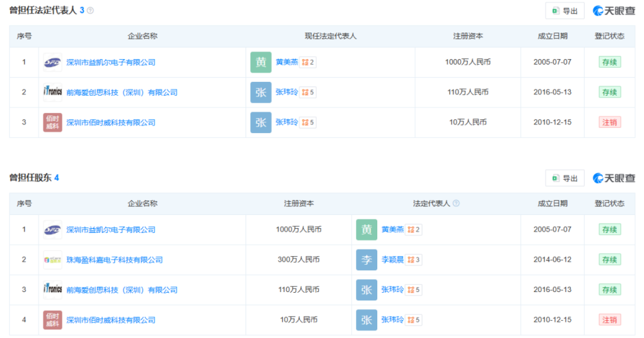Click 益凯尔电子 company logo in shareholder table
The width and height of the screenshot is (644, 338).
pyautogui.click(x=53, y=230)
